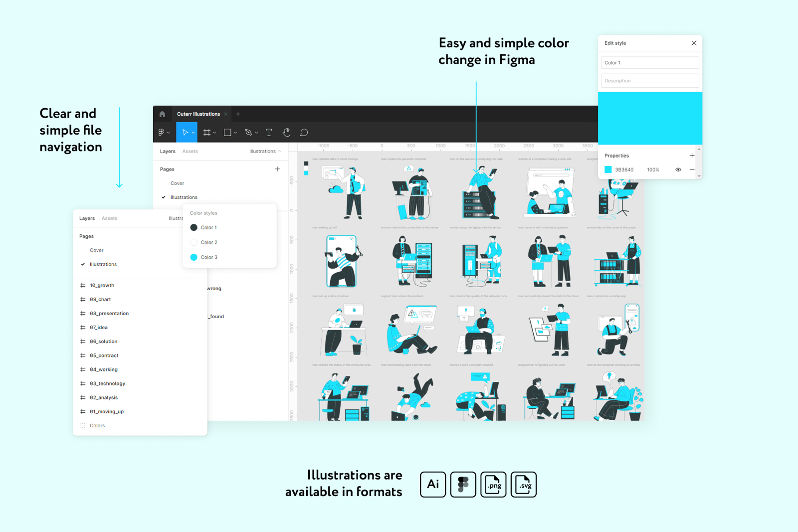Select the Text tool

pos(269,133)
